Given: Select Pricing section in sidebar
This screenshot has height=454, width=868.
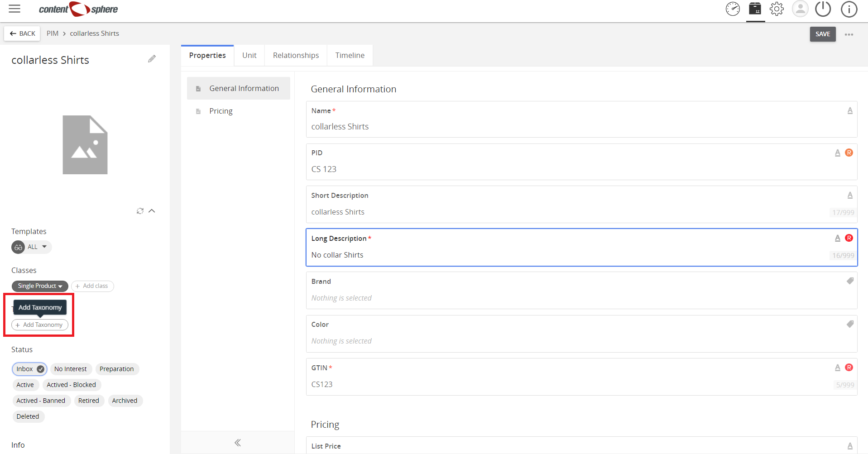Looking at the screenshot, I should (x=239, y=111).
